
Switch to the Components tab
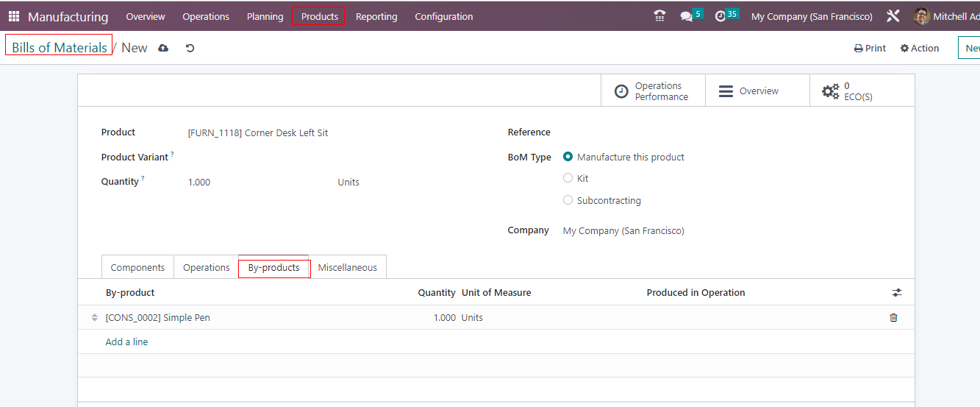click(137, 268)
